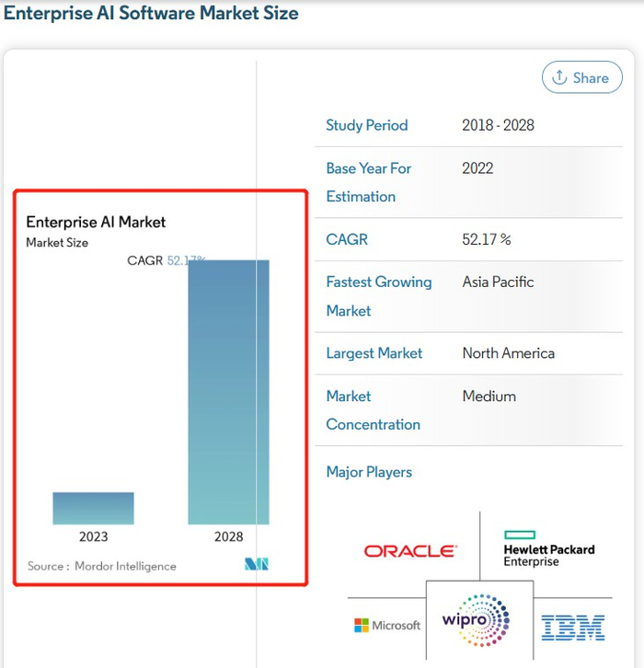Click the Hewlett Packard Enterprise logo
The width and height of the screenshot is (644, 668).
point(548,548)
